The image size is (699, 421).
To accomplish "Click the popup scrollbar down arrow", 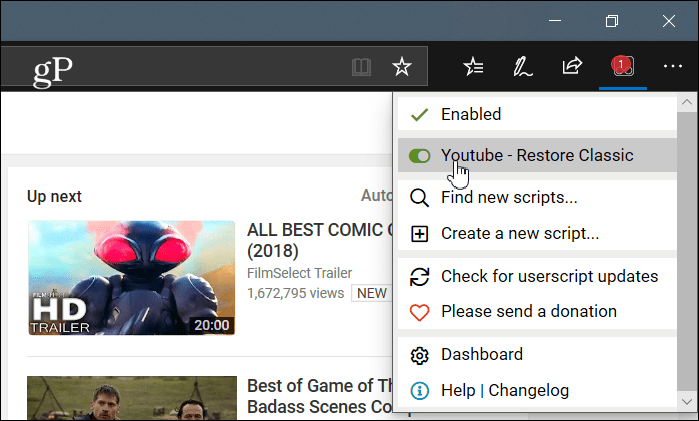I will (x=687, y=402).
